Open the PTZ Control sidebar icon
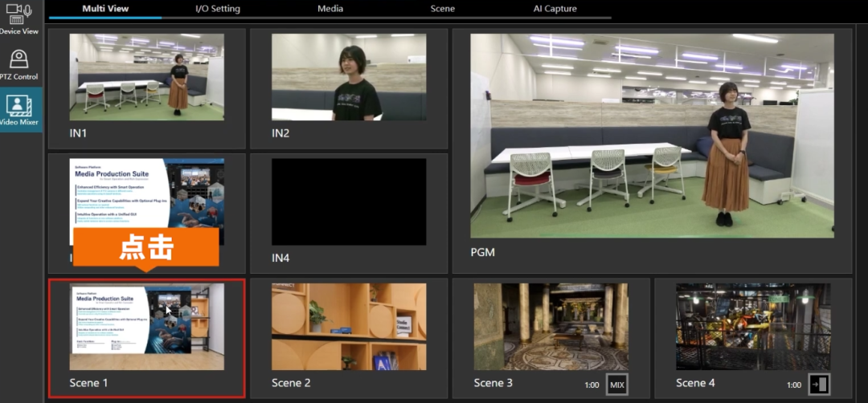Image resolution: width=868 pixels, height=403 pixels. (19, 64)
